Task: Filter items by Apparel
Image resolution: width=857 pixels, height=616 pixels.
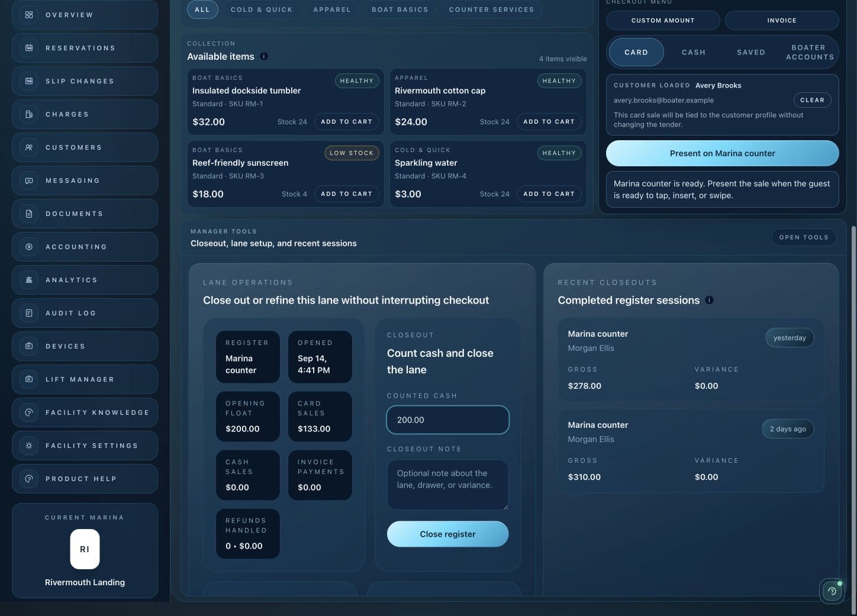Action: click(x=332, y=9)
